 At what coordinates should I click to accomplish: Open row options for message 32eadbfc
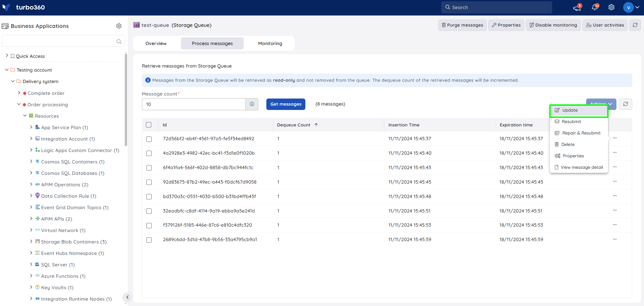(615, 211)
